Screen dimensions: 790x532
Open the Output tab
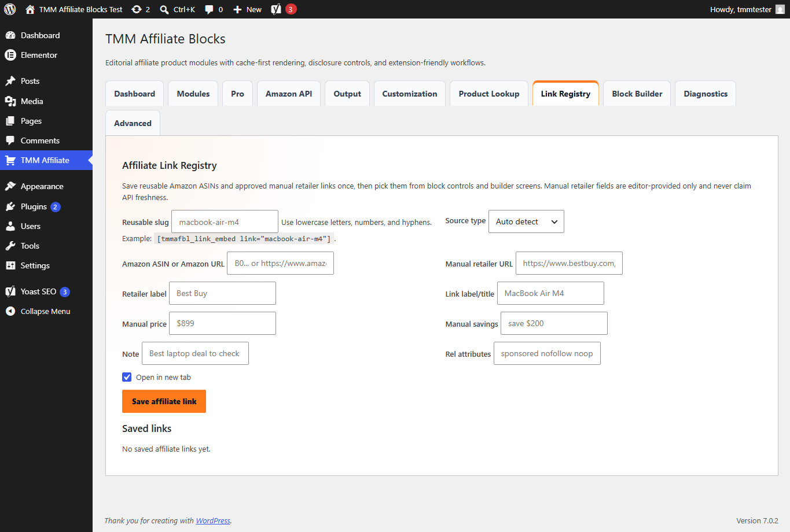347,94
